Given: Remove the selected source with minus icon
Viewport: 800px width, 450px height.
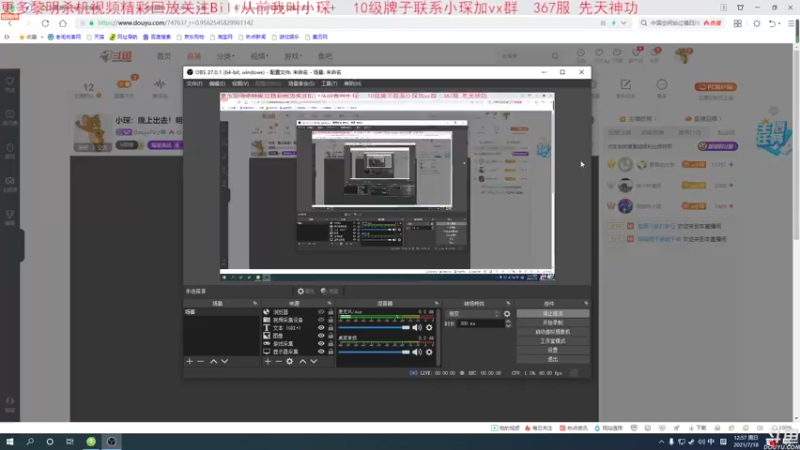Looking at the screenshot, I should (x=279, y=361).
